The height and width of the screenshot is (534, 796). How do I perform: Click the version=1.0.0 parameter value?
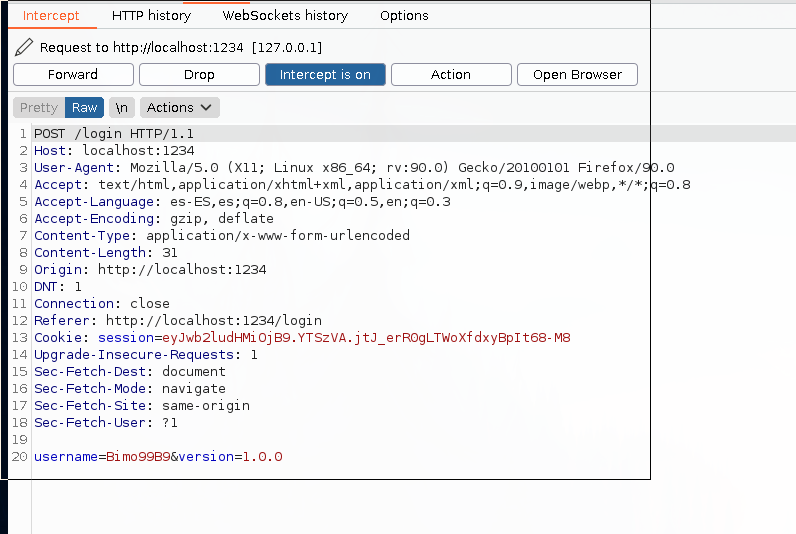click(x=264, y=457)
